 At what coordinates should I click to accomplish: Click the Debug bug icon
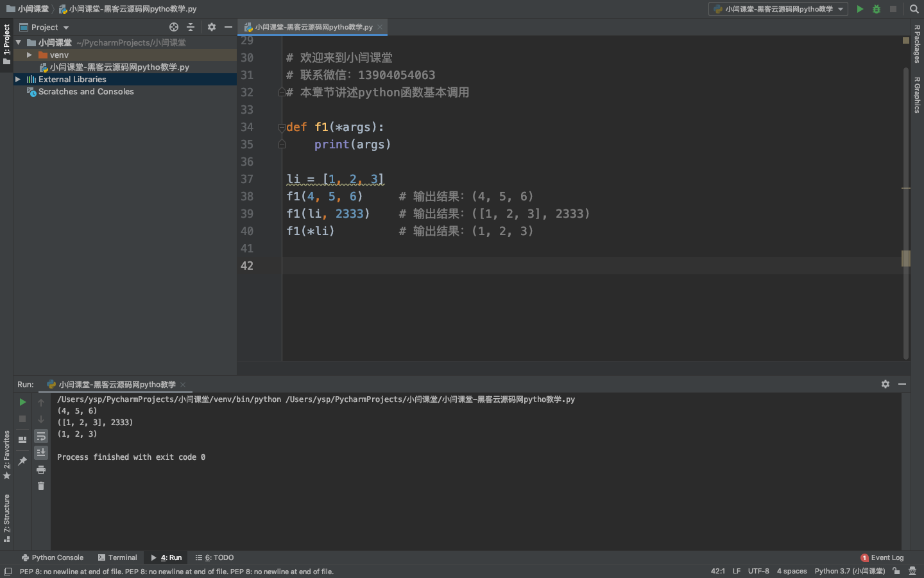click(x=877, y=9)
